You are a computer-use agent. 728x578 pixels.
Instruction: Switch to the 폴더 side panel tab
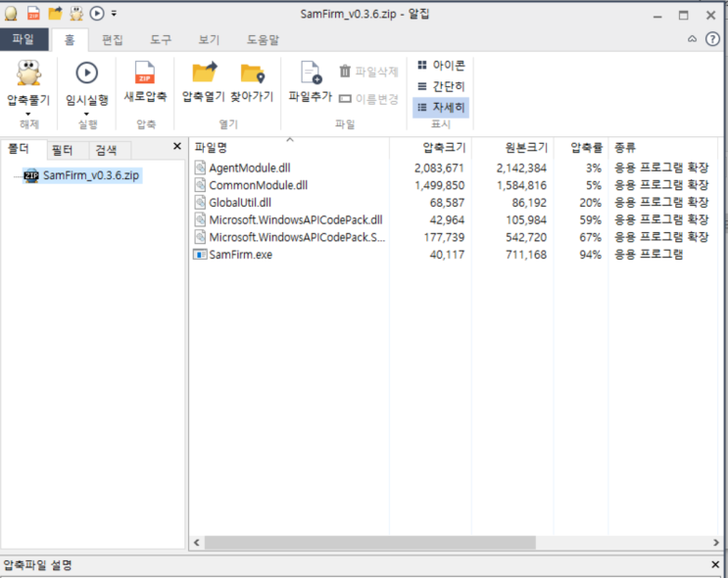[19, 149]
